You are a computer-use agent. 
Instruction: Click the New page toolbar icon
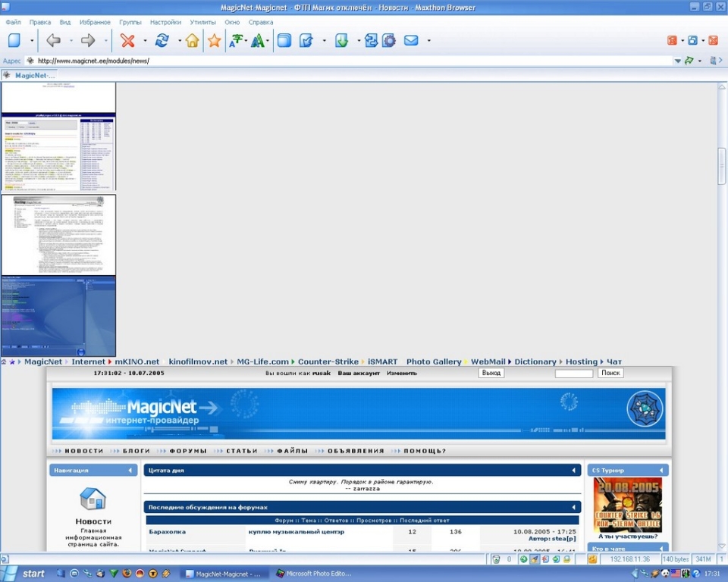coord(14,40)
